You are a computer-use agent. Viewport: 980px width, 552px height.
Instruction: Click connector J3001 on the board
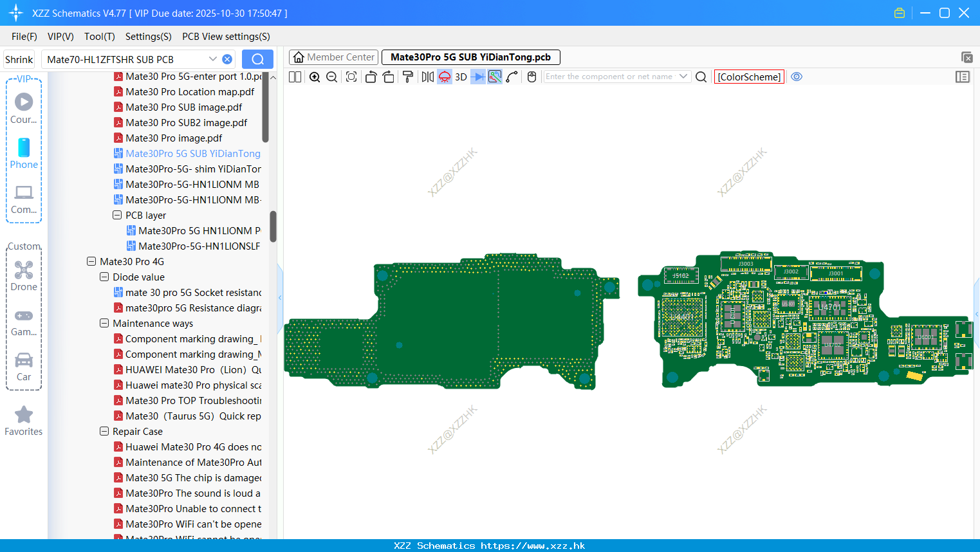pyautogui.click(x=836, y=274)
